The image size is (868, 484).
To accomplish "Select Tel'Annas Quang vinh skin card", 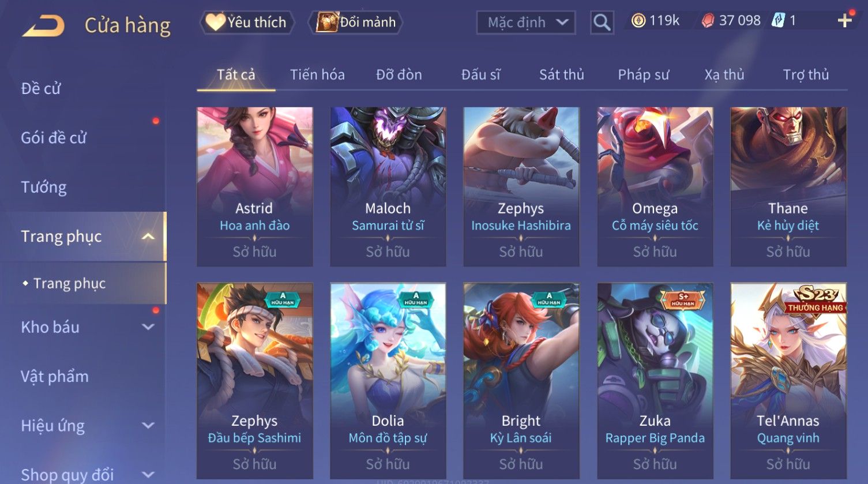I will pyautogui.click(x=788, y=380).
